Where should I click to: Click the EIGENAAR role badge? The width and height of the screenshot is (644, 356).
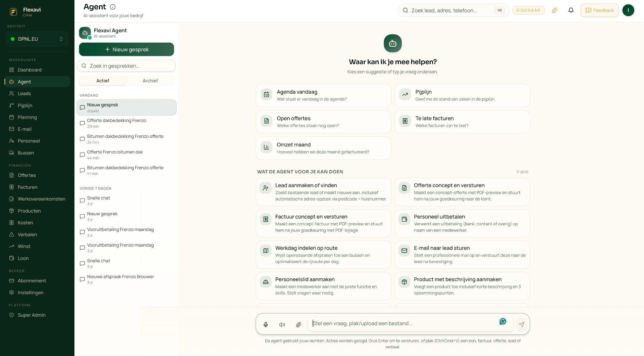click(528, 10)
